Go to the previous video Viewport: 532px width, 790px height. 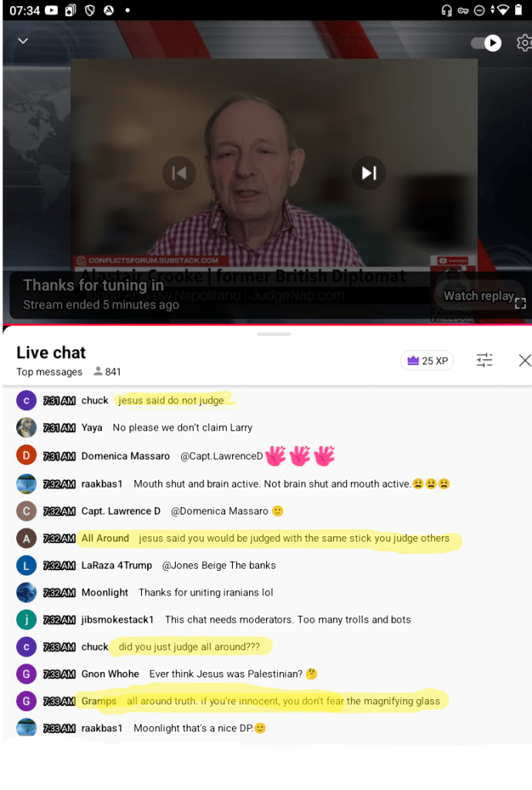click(x=179, y=174)
